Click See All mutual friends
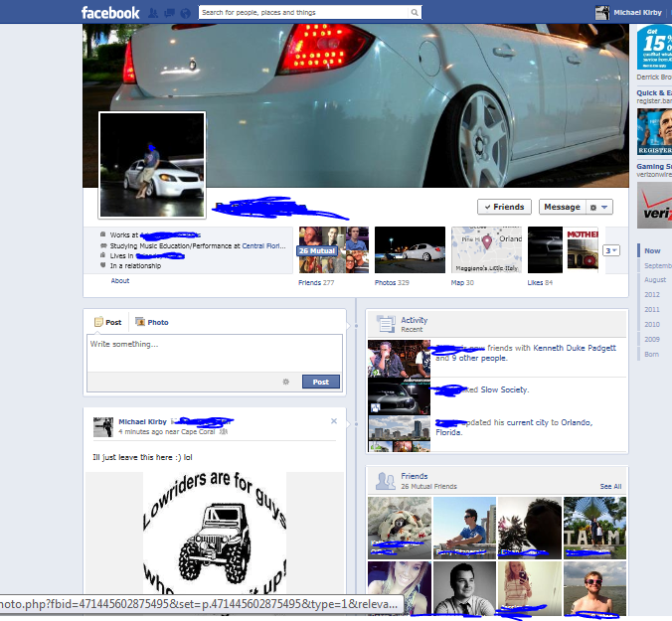This screenshot has height=621, width=672. point(610,487)
